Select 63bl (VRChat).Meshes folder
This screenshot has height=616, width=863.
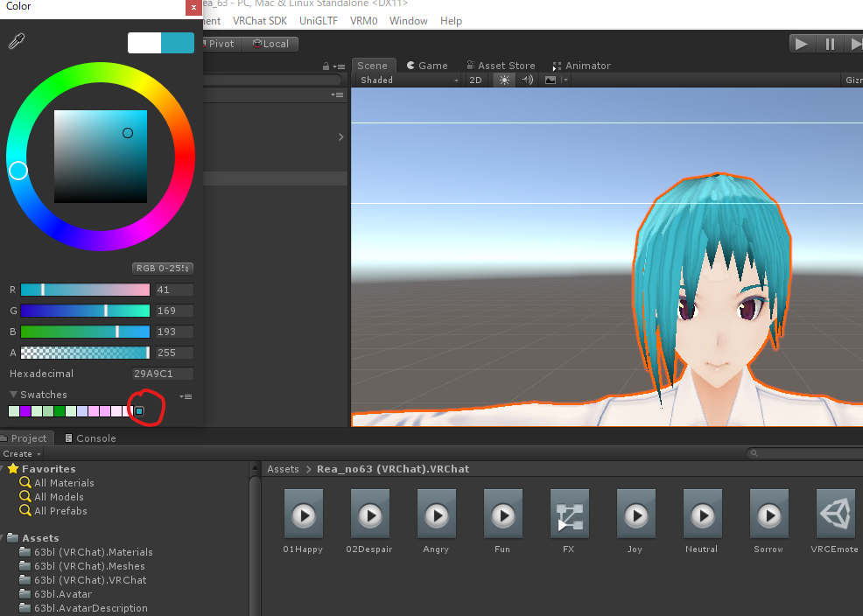point(82,566)
